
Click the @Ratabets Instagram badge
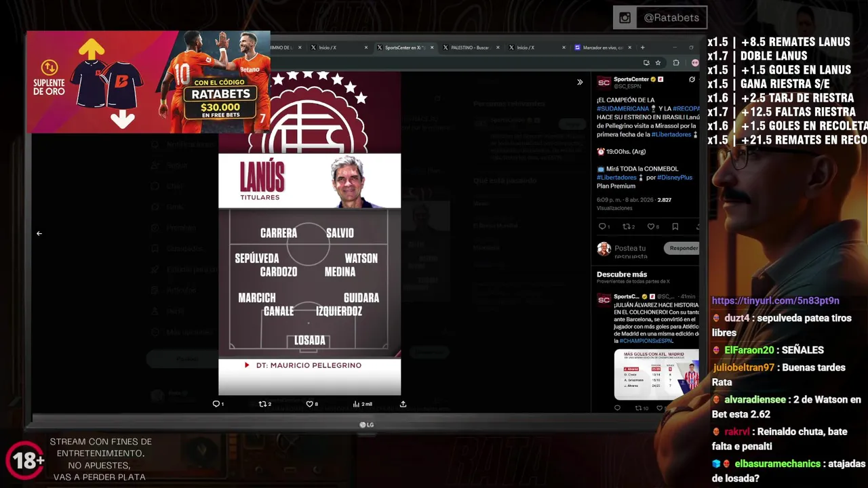[660, 18]
